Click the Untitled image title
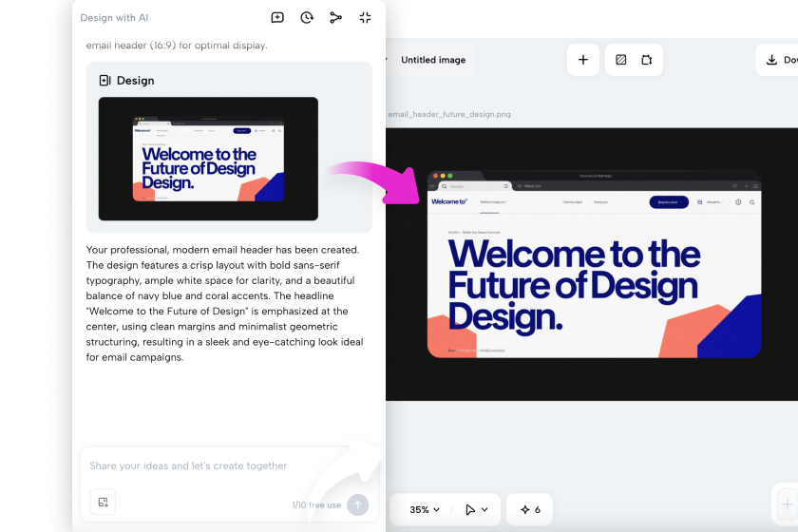The image size is (798, 532). pyautogui.click(x=433, y=60)
